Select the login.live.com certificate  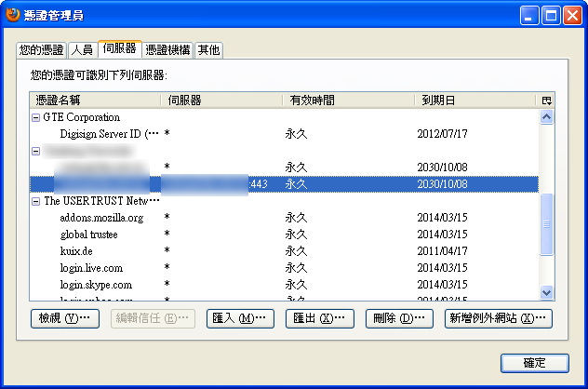(x=284, y=268)
